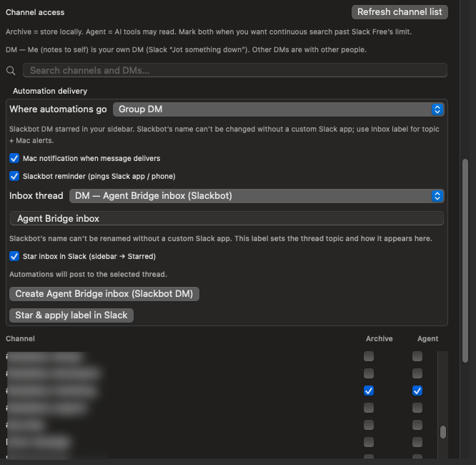Click Create Agent Bridge inbox (Slackbot DM)
The image size is (476, 465).
click(104, 294)
